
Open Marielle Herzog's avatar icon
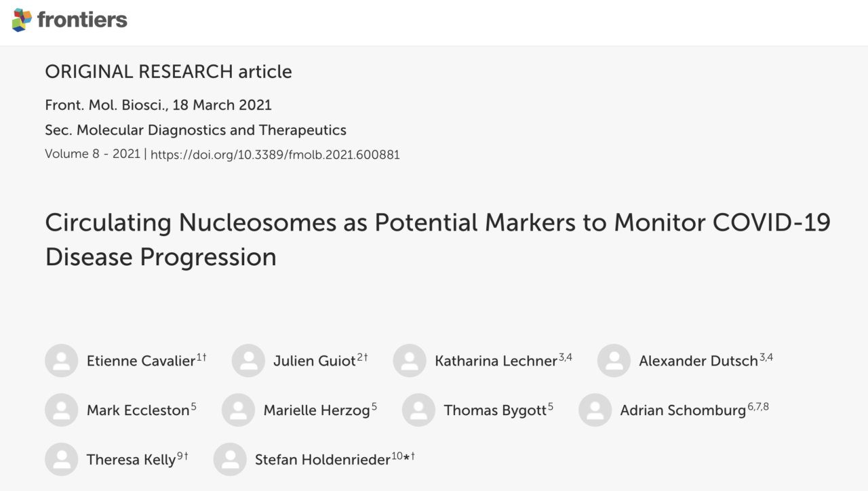[239, 410]
